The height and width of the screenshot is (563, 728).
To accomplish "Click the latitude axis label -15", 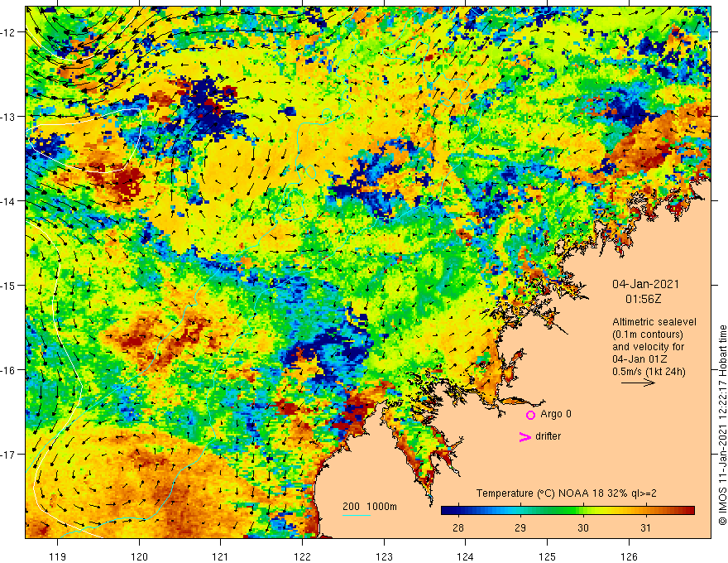I will (x=8, y=285).
